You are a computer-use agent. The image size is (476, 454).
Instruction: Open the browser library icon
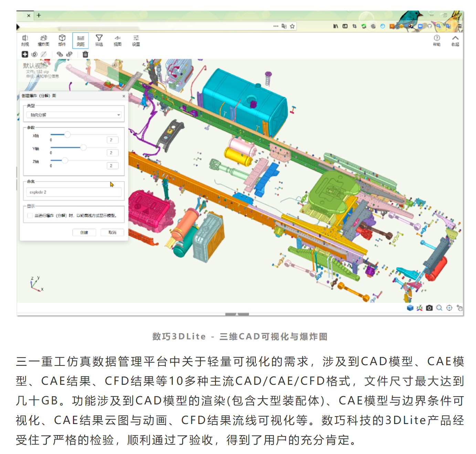pos(336,26)
